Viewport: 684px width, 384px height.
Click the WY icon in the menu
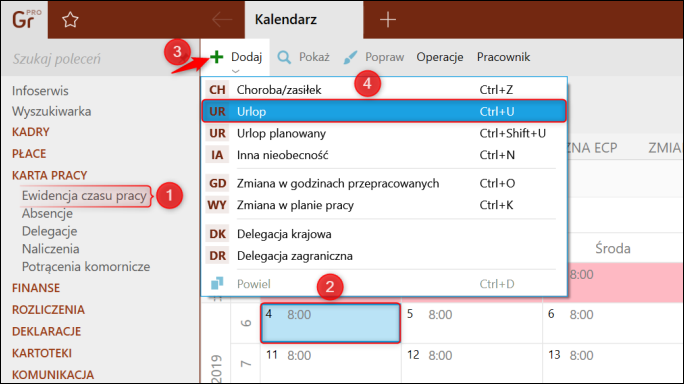pos(217,205)
